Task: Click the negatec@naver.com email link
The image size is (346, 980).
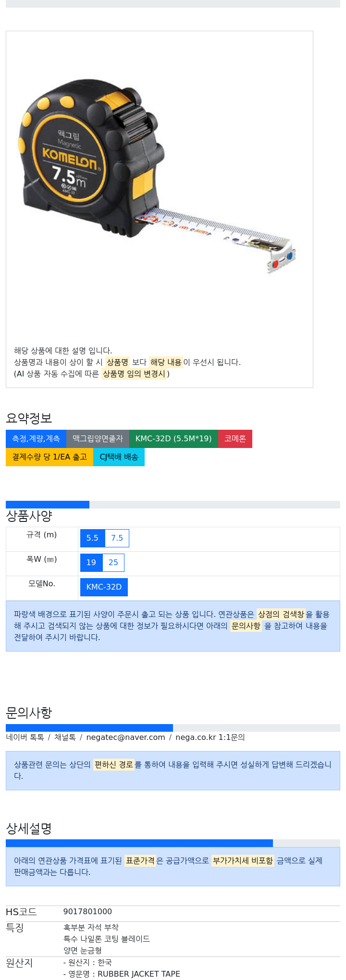Action: pyautogui.click(x=125, y=738)
